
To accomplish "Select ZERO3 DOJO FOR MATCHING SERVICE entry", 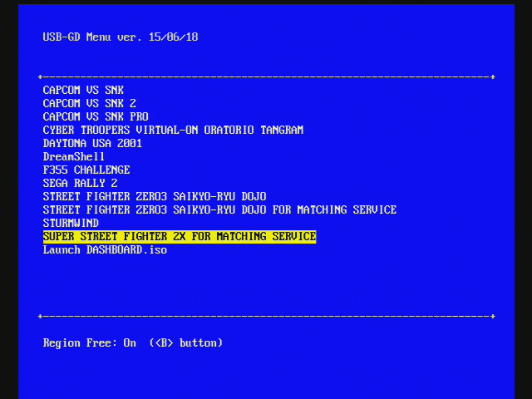I will pyautogui.click(x=219, y=209).
